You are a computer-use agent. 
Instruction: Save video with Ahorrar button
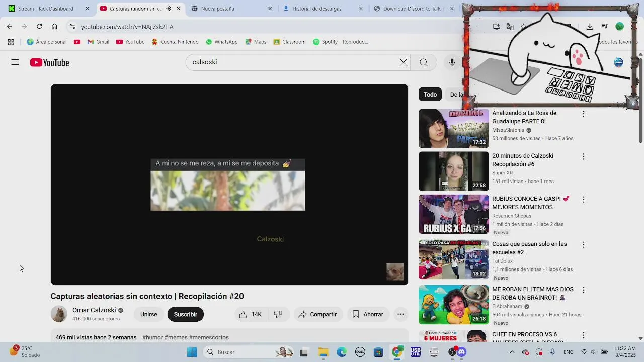[368, 314]
